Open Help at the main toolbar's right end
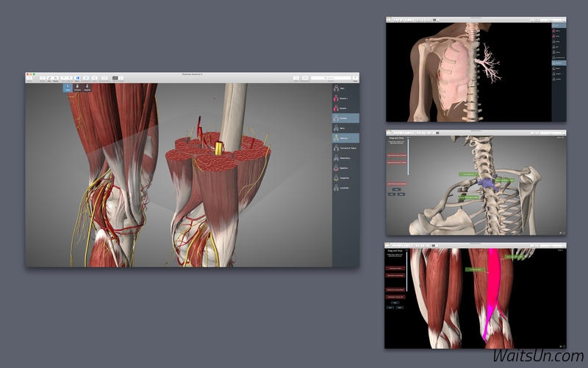This screenshot has height=368, width=588. coord(355,79)
